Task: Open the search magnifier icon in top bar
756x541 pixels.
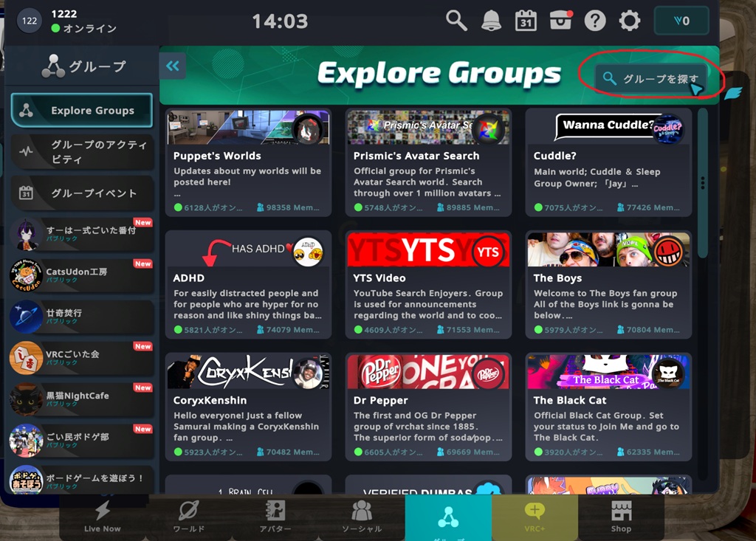Action: 456,21
